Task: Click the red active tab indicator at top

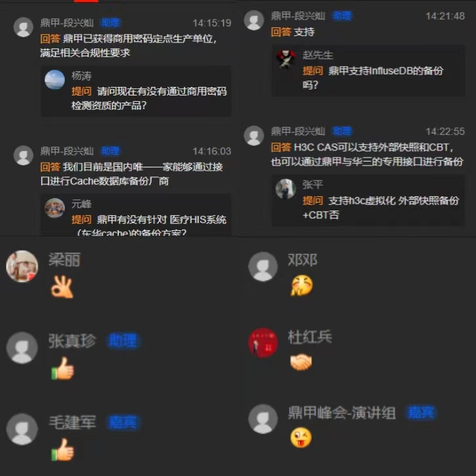Action: (x=86, y=1)
